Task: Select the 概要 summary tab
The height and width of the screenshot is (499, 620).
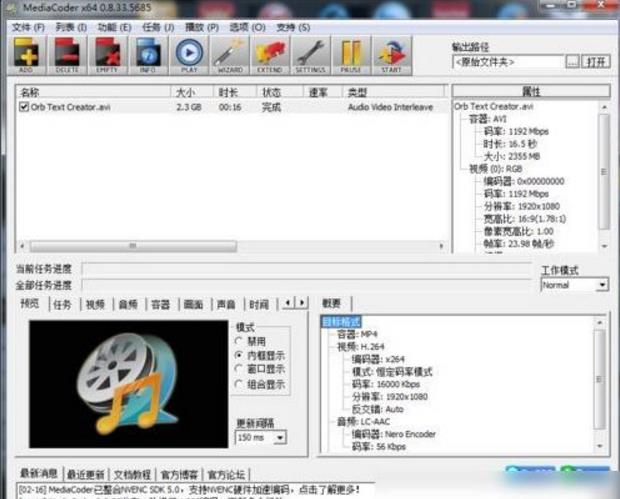Action: point(332,303)
